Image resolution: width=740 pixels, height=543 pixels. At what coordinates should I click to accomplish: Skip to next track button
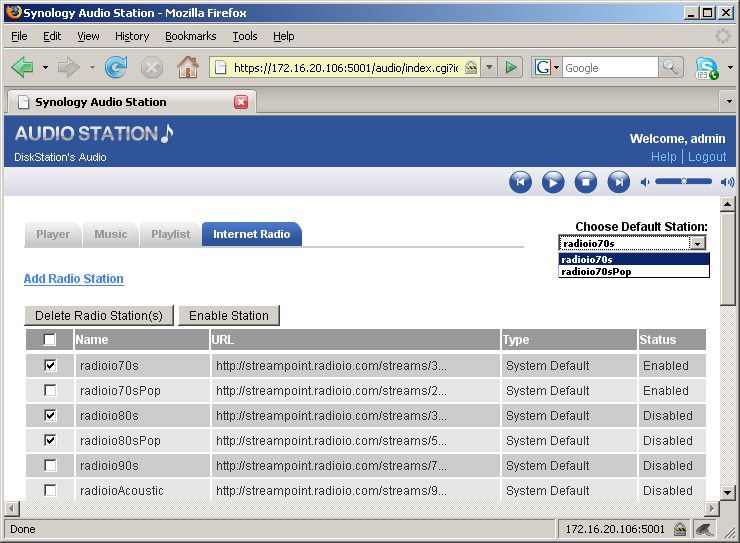619,182
